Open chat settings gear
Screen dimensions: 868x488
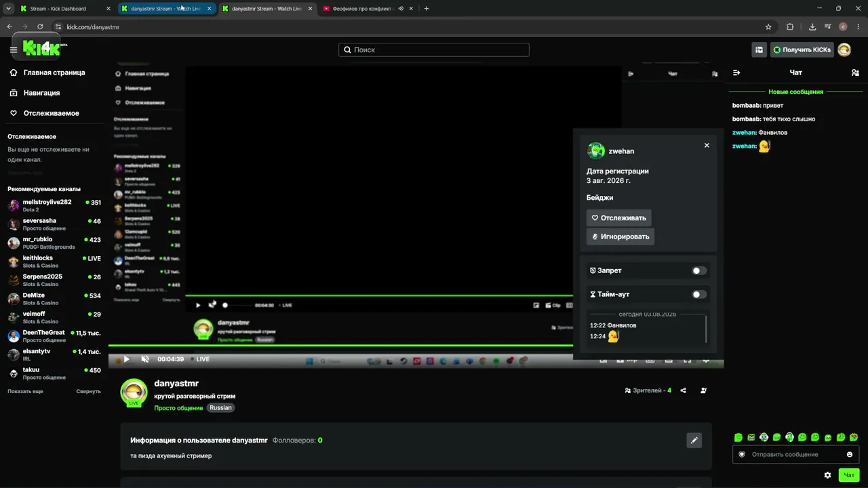pos(827,475)
